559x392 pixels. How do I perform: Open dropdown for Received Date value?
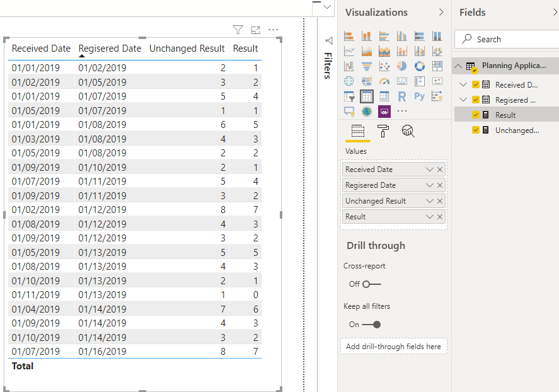[x=430, y=170]
